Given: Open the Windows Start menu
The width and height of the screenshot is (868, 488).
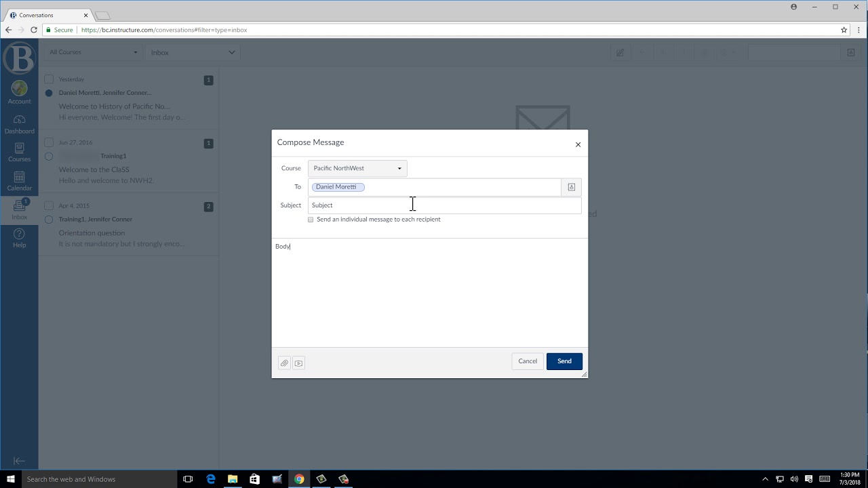Looking at the screenshot, I should pyautogui.click(x=11, y=479).
